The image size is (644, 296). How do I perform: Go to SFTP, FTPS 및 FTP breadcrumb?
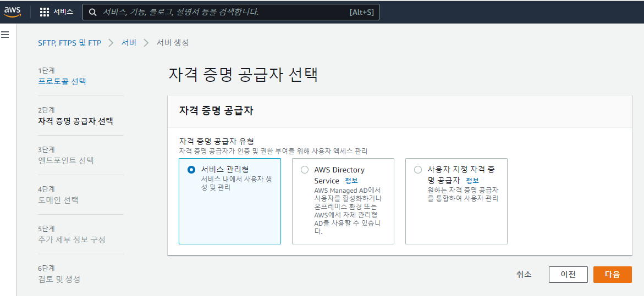[x=69, y=42]
